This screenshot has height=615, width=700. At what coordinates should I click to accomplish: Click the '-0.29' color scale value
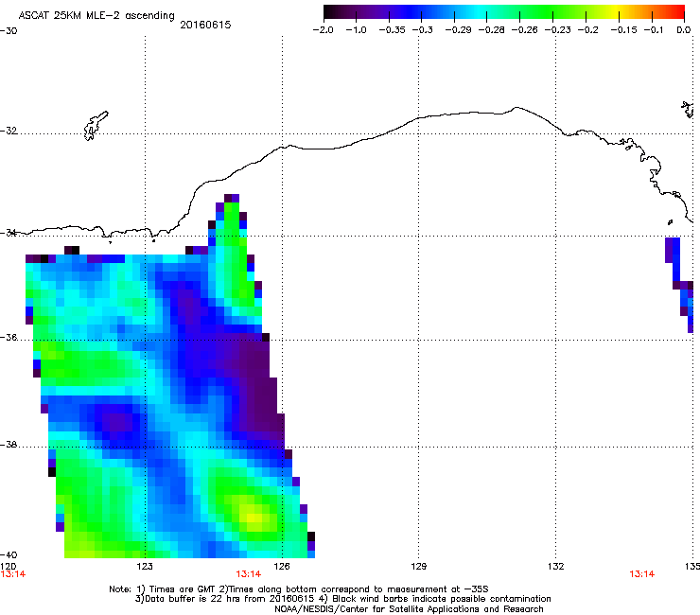coord(458,30)
